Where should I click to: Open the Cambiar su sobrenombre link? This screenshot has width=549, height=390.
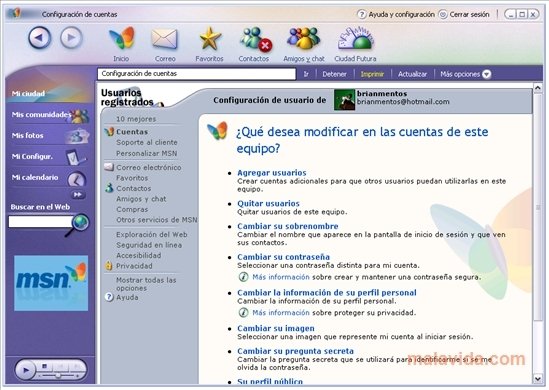[287, 226]
